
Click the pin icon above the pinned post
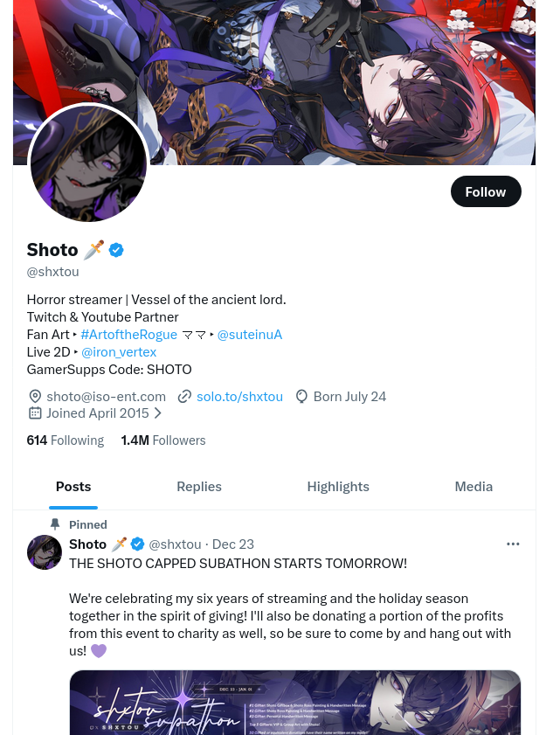[55, 524]
